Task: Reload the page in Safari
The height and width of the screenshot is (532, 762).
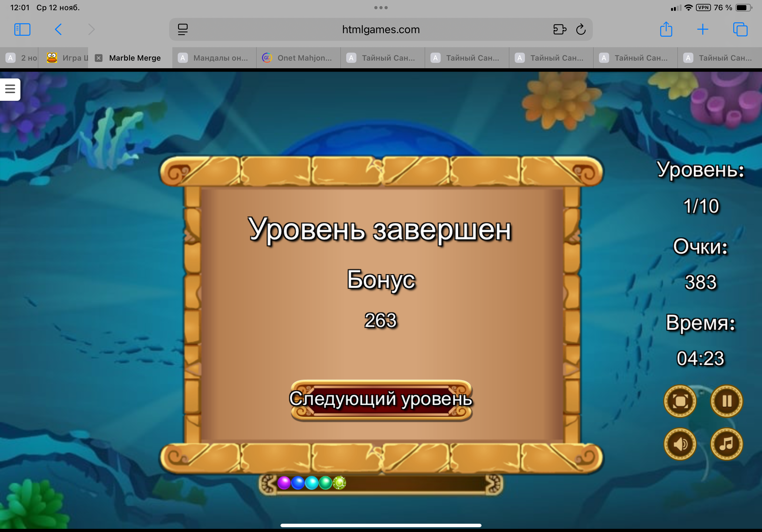Action: click(x=581, y=30)
